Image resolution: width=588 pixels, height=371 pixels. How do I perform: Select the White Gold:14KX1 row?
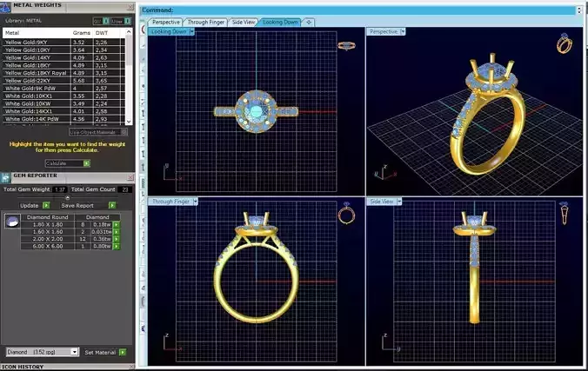click(63, 111)
